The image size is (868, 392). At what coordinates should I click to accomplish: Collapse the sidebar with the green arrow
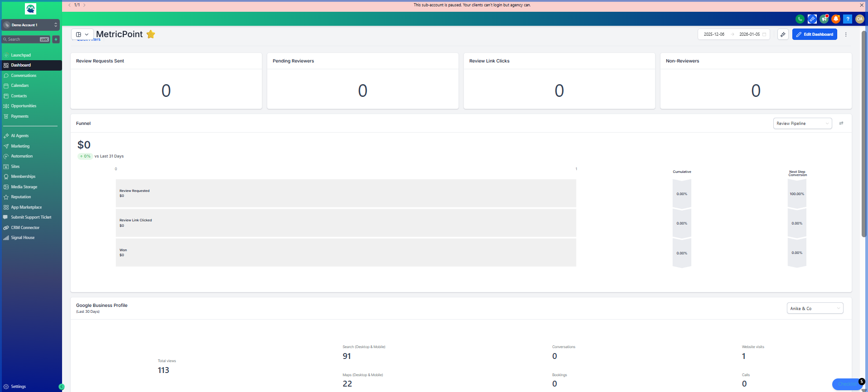62,387
